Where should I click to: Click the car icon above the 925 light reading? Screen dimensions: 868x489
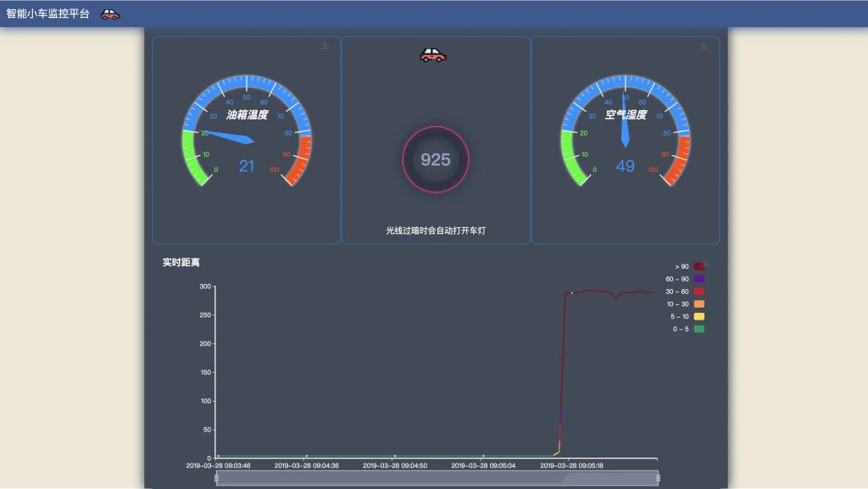tap(433, 55)
